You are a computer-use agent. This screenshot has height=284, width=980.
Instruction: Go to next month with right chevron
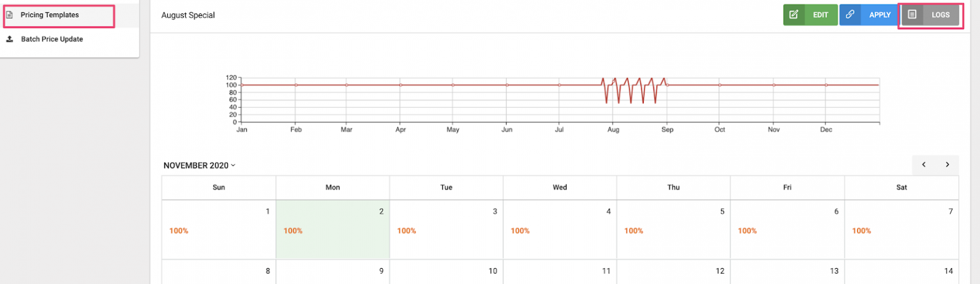(947, 165)
